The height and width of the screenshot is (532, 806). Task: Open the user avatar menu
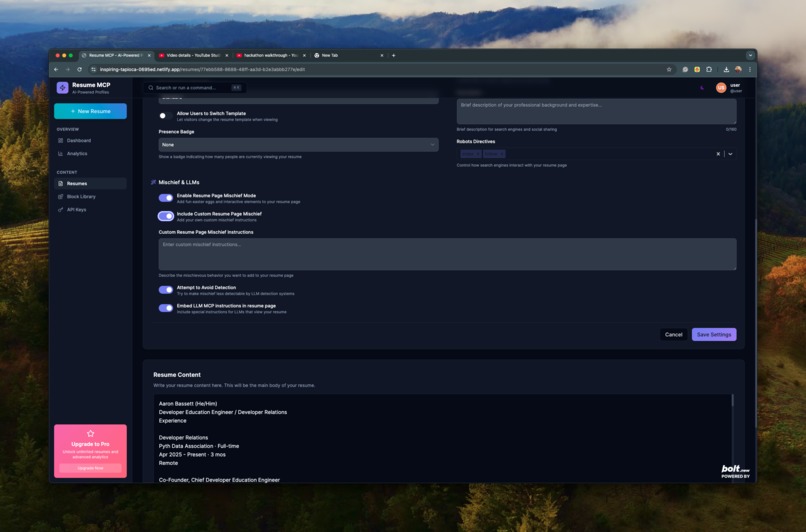tap(721, 88)
